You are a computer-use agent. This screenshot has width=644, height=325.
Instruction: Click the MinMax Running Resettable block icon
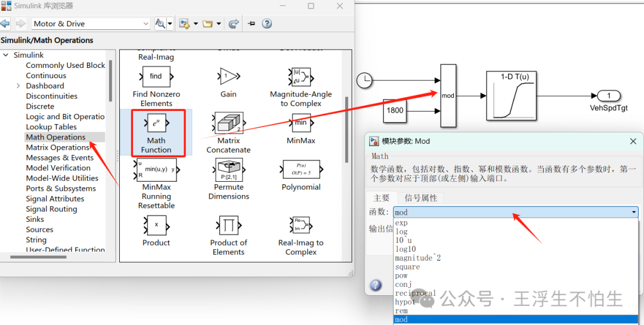(x=156, y=170)
